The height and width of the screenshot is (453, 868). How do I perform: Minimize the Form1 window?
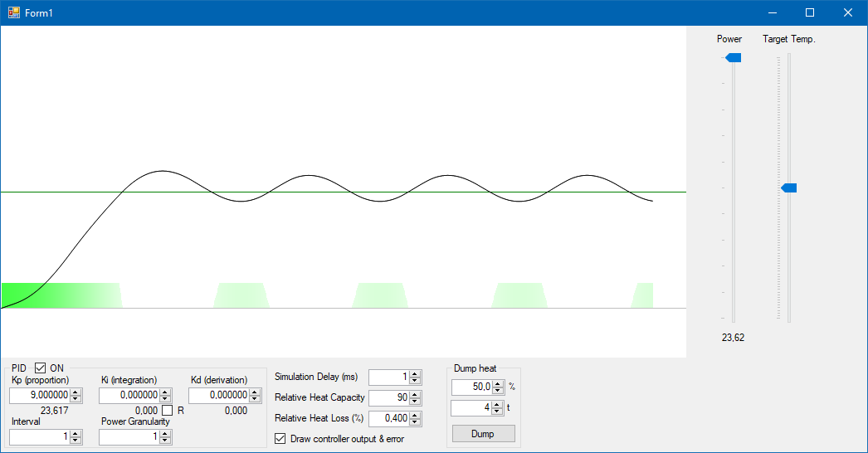[x=773, y=12]
